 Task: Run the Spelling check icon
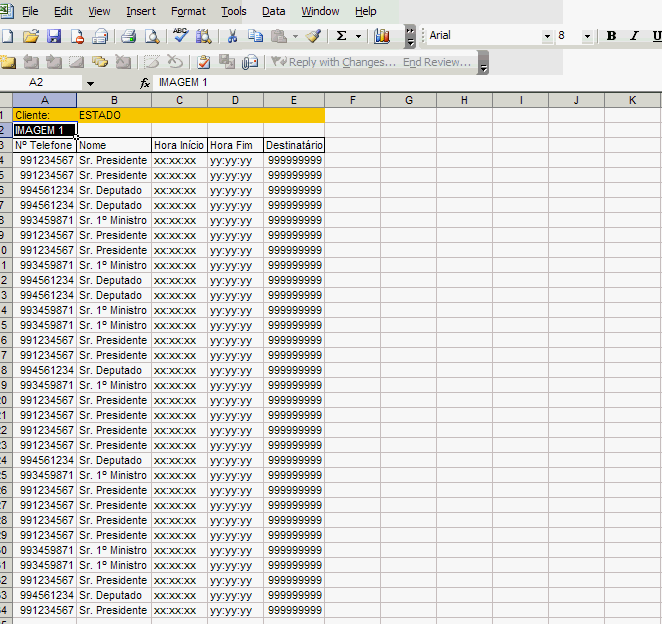[x=181, y=36]
